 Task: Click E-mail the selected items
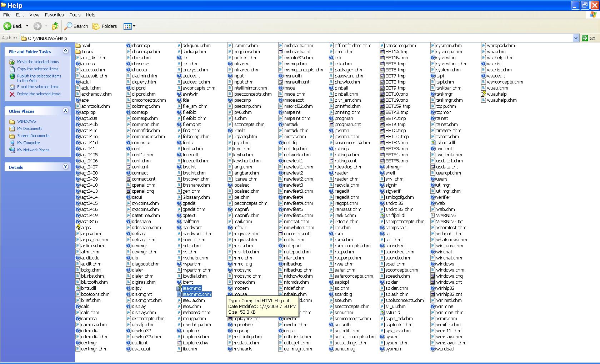(38, 87)
